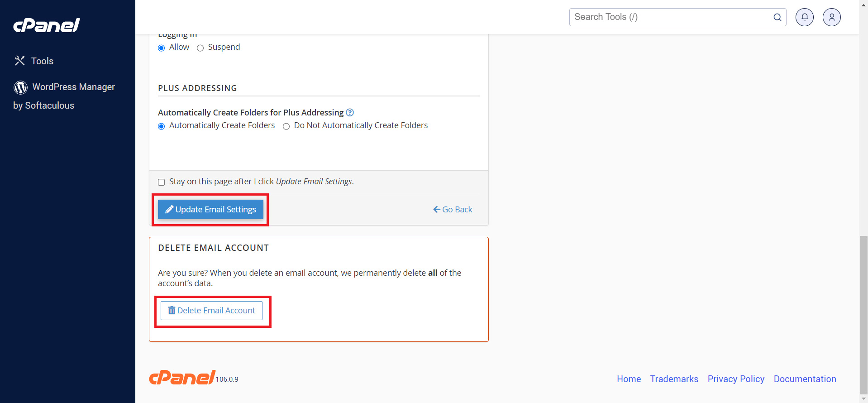Open WordPress Manager by Softaculous
868x403 pixels.
coord(64,96)
